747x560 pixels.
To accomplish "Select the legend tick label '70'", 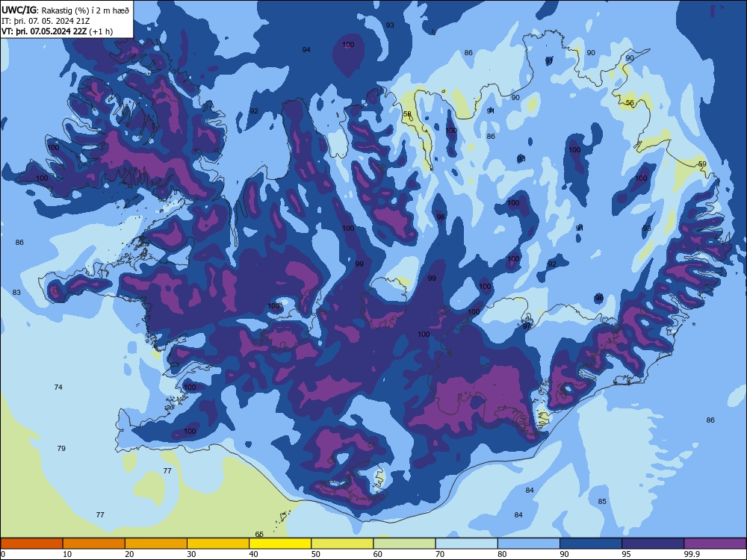I will (x=440, y=554).
